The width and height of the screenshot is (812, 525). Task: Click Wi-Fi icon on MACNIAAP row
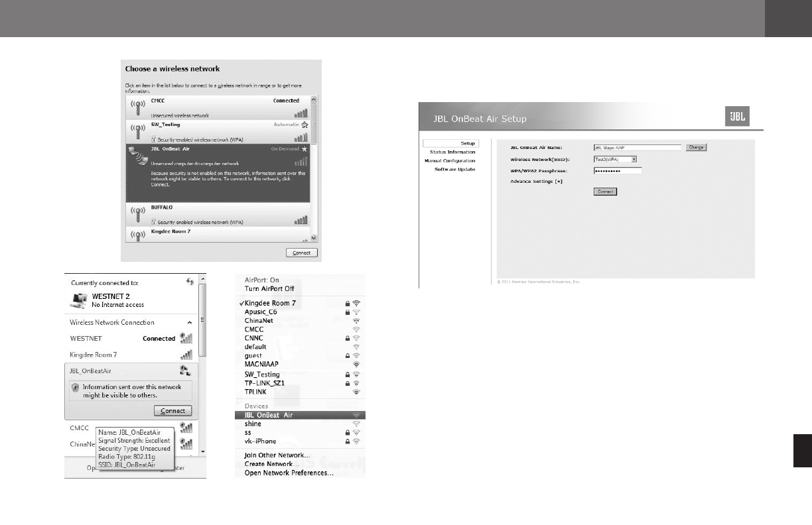coord(356,365)
